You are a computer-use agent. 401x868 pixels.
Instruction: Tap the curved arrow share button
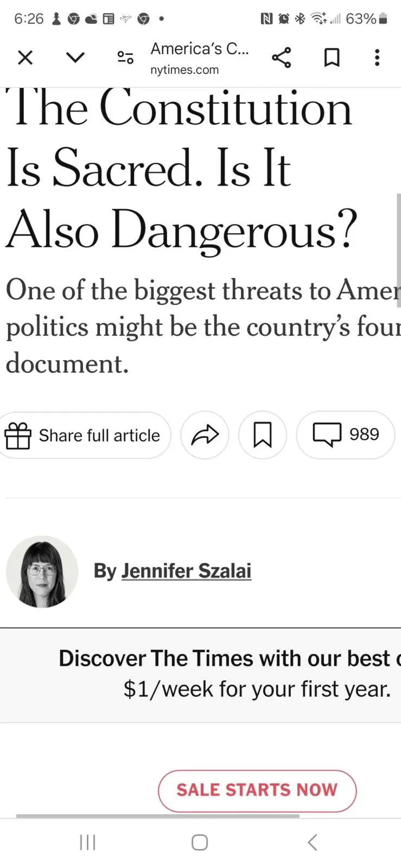tap(205, 435)
